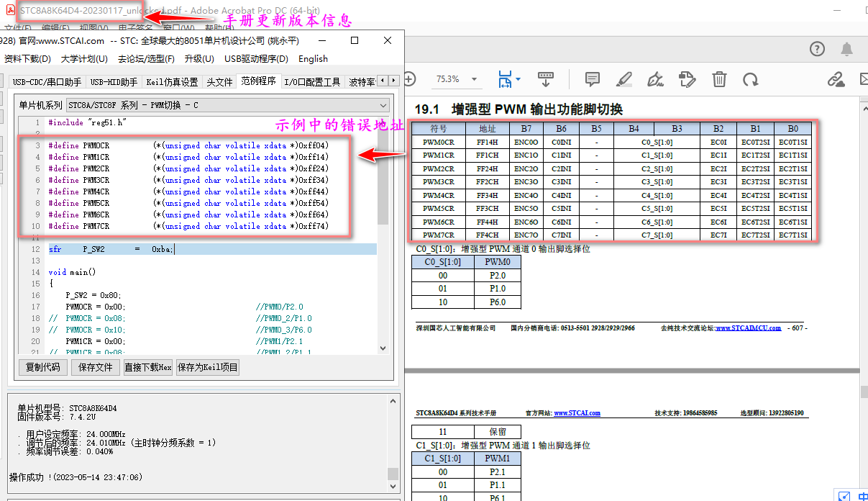The height and width of the screenshot is (501, 868).
Task: Click the PWM7CR row name in PDF table
Action: pyautogui.click(x=438, y=235)
